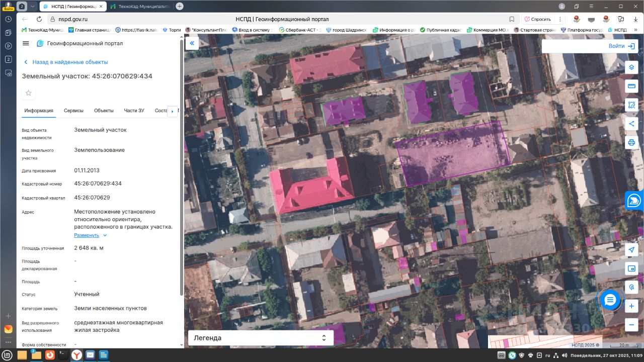
Task: Switch to the Сервисы tab
Action: coord(73,111)
